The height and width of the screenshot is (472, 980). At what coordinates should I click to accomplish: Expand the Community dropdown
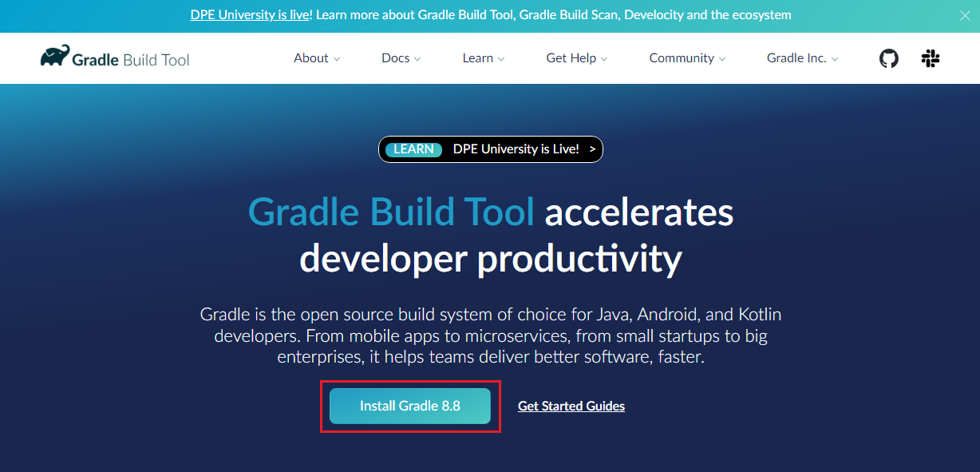click(x=686, y=58)
